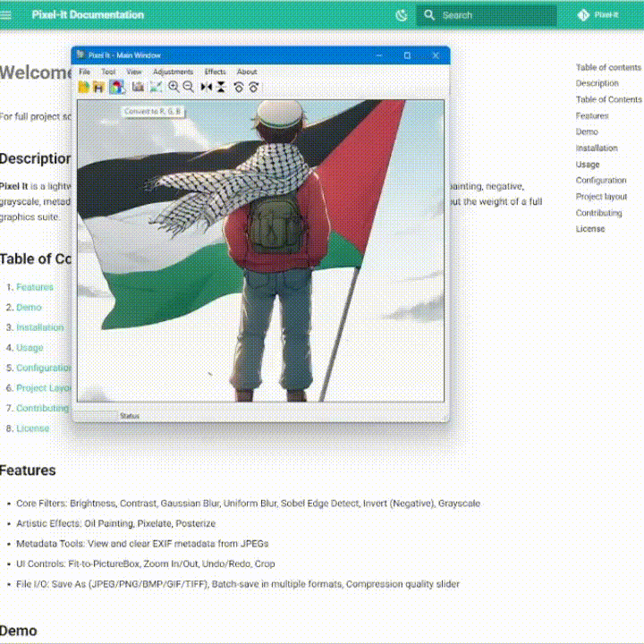
Task: Follow the Contributing link in numbered list
Action: tap(43, 408)
